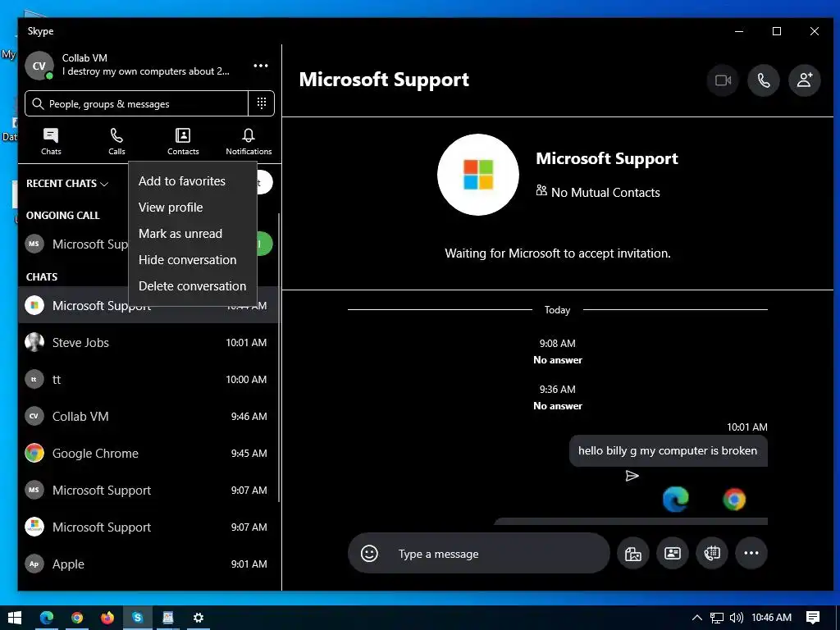Choose Add to favorites in context menu
The height and width of the screenshot is (630, 840).
pos(182,181)
